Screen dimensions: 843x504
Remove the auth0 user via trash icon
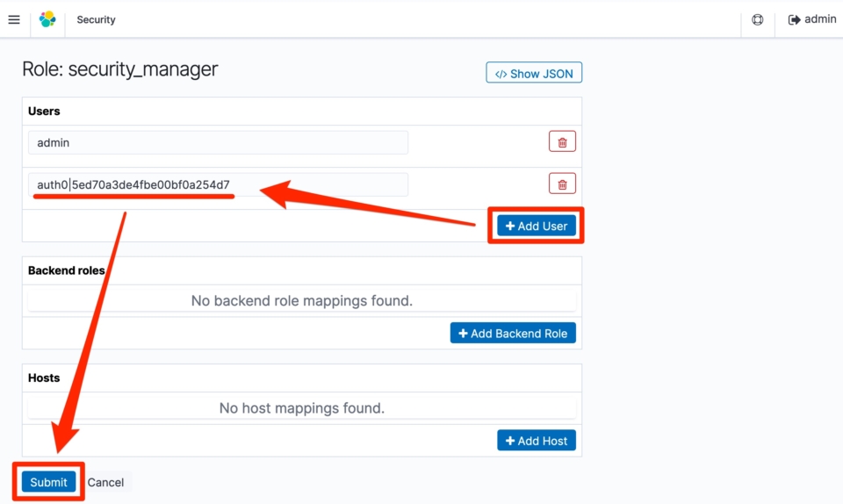(562, 184)
